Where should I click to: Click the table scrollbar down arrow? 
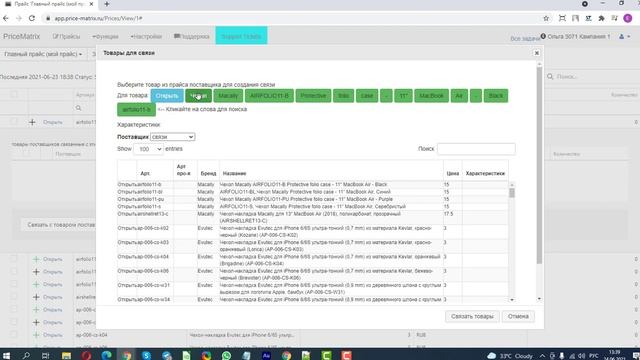click(x=512, y=300)
